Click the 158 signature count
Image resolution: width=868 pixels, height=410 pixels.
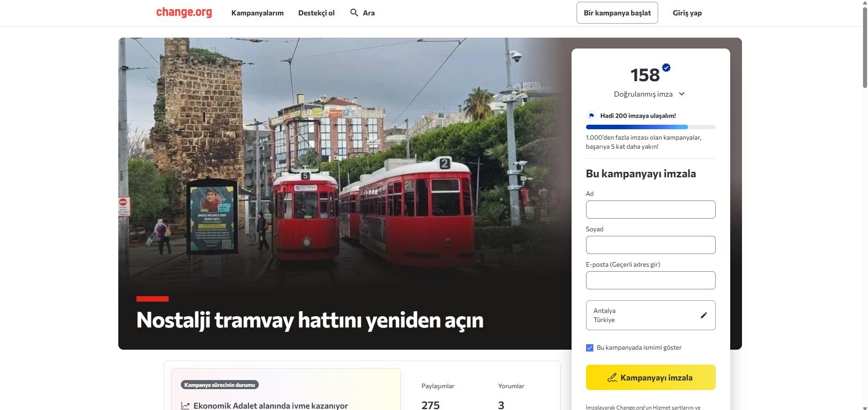[645, 75]
